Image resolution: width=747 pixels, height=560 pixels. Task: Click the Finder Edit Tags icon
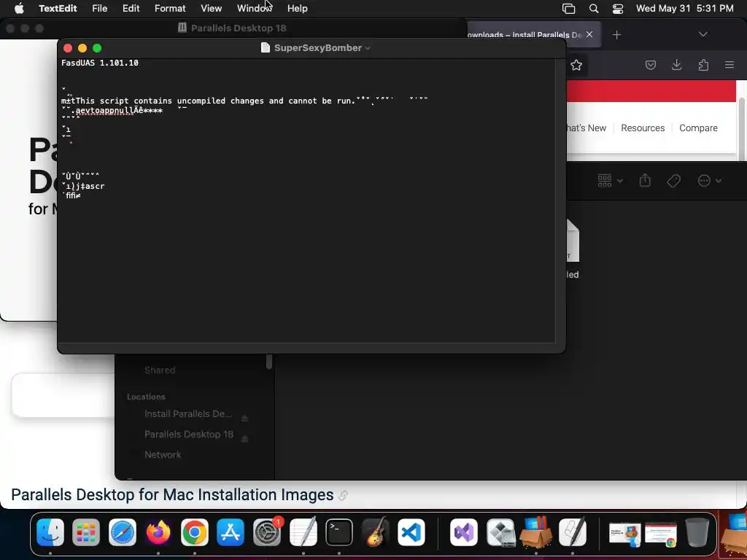click(x=673, y=181)
